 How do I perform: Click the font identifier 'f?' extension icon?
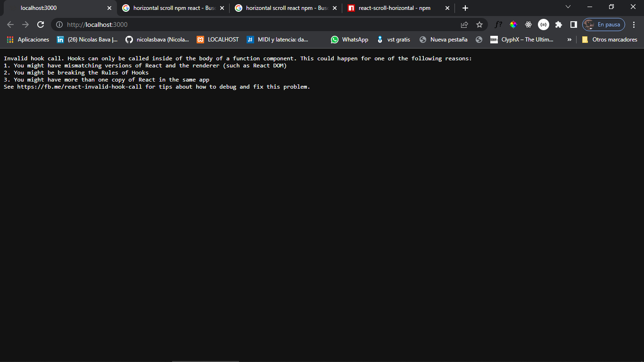click(x=498, y=25)
